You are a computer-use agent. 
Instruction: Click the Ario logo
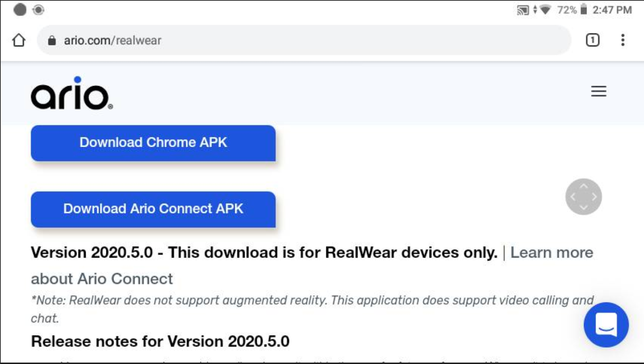click(x=72, y=93)
